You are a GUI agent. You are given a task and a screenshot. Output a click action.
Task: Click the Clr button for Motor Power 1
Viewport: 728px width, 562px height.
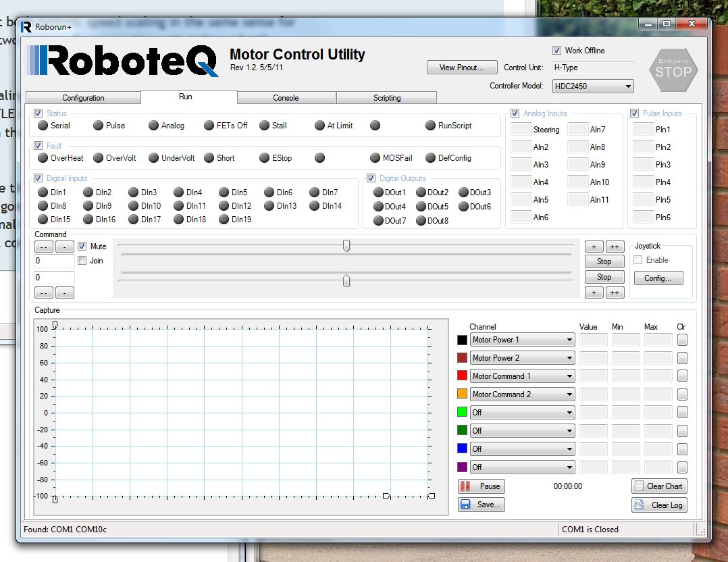[683, 340]
